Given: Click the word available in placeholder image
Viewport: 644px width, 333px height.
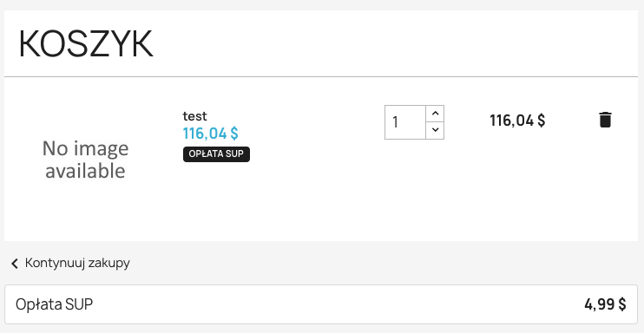Looking at the screenshot, I should (x=85, y=171).
